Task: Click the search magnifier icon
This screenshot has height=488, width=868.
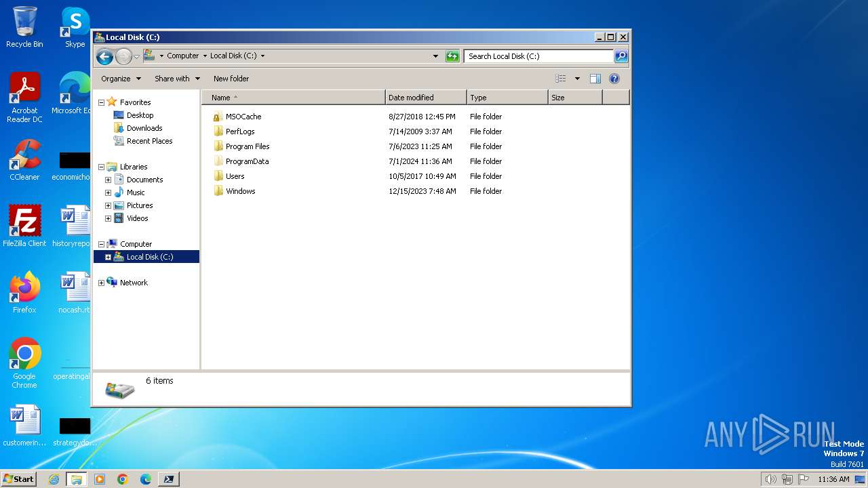Action: coord(621,56)
